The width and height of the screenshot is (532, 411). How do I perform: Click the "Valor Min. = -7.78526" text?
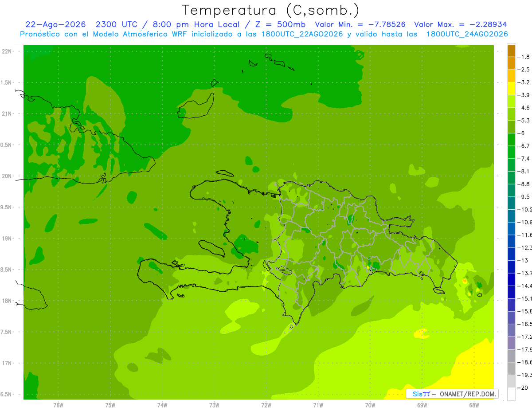(x=360, y=24)
